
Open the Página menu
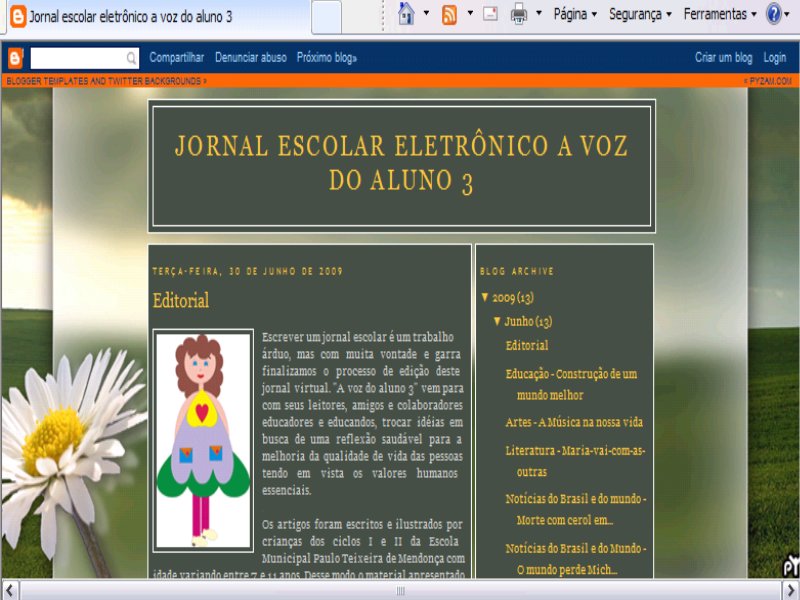click(575, 14)
